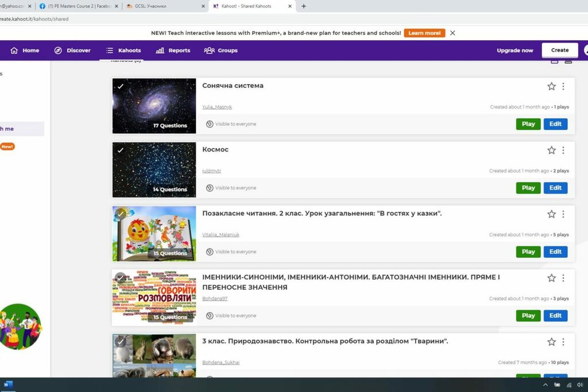
Task: Play the Космос kahoot
Action: click(x=528, y=188)
